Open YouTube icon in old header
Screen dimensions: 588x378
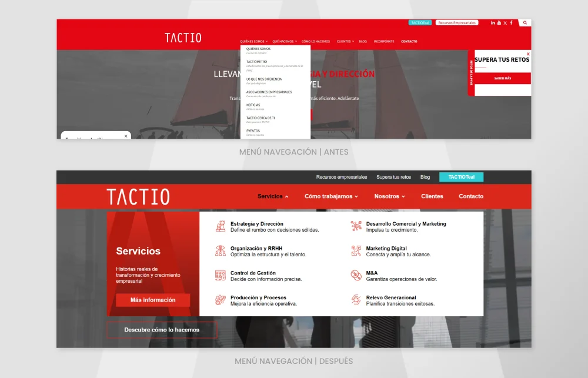coord(499,23)
